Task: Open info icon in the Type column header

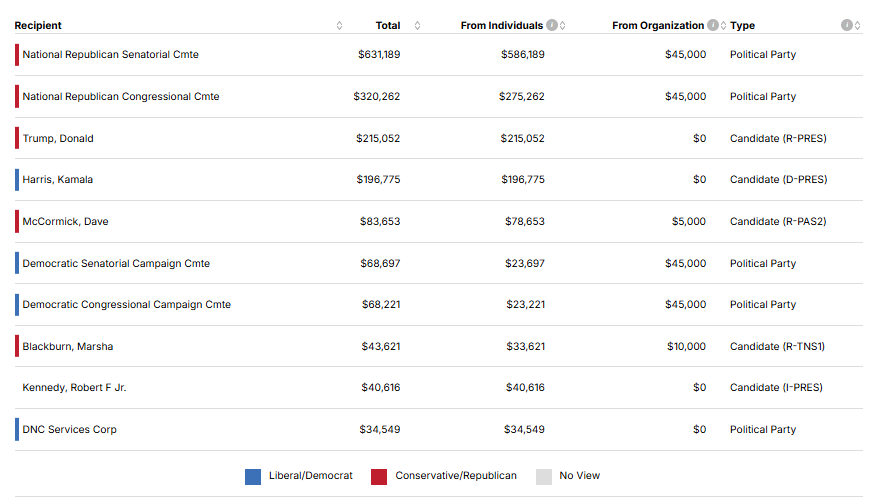Action: (846, 25)
